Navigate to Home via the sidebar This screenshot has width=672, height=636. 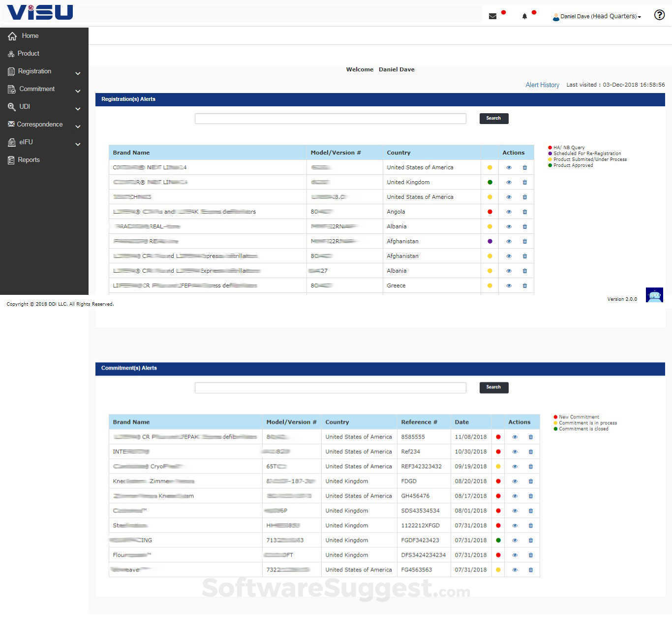(30, 35)
